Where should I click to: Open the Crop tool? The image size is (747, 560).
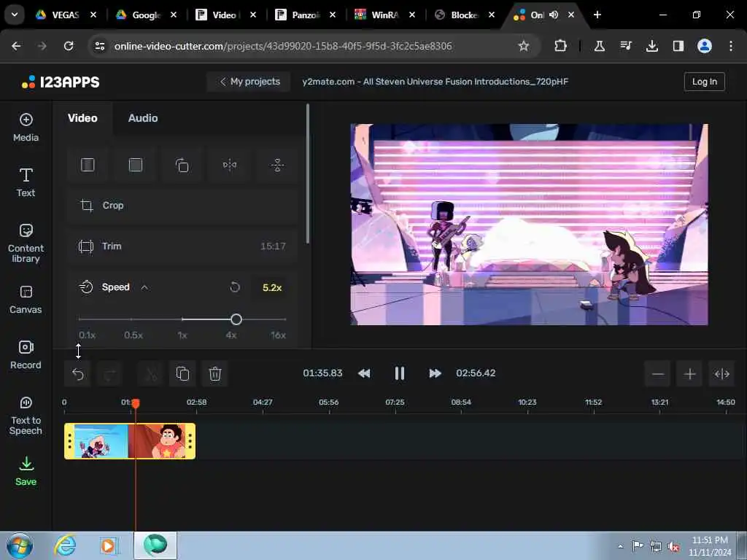point(182,205)
